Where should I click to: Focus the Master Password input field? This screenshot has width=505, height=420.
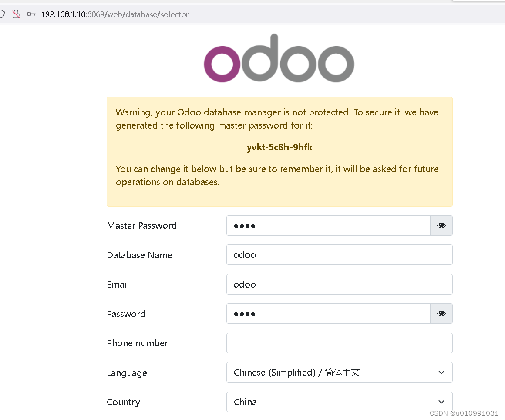(328, 226)
